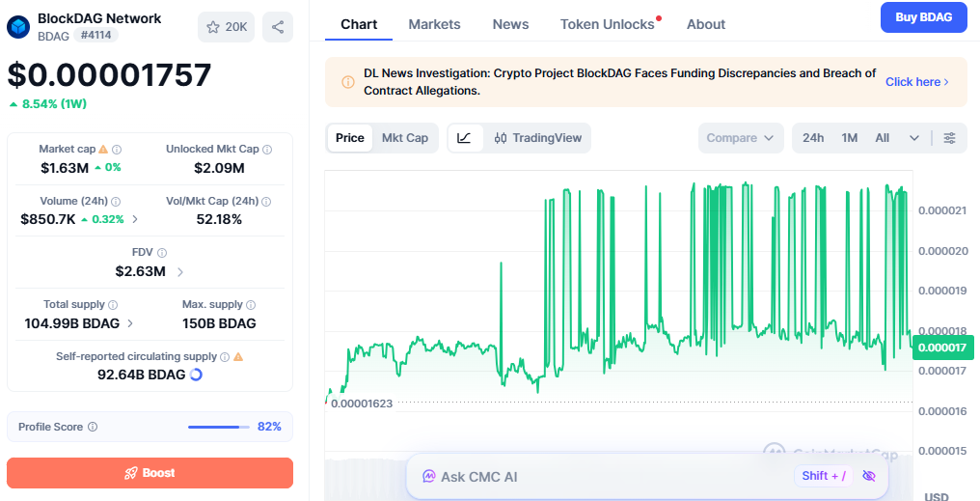This screenshot has width=980, height=501.
Task: Click the $850.7K volume value
Action: tap(48, 219)
